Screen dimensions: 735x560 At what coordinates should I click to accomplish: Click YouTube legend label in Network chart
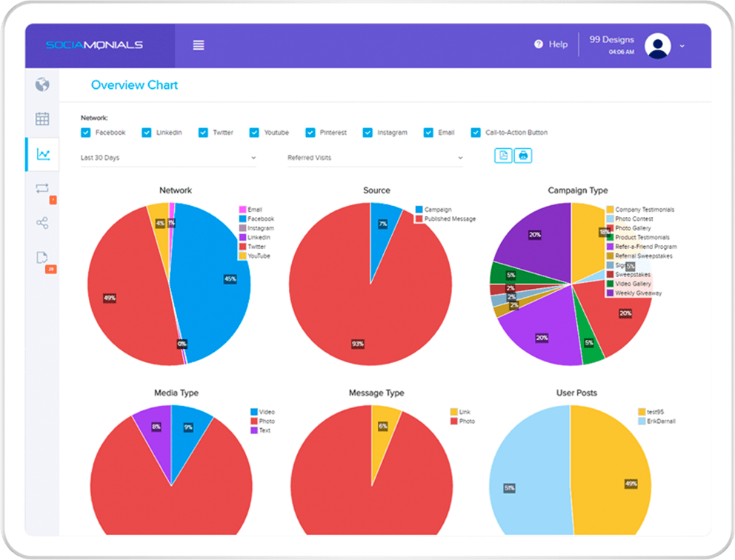(259, 256)
